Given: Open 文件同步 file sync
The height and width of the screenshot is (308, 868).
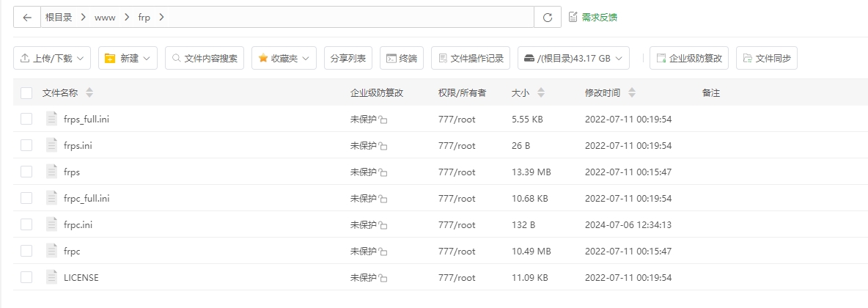Looking at the screenshot, I should [x=767, y=58].
